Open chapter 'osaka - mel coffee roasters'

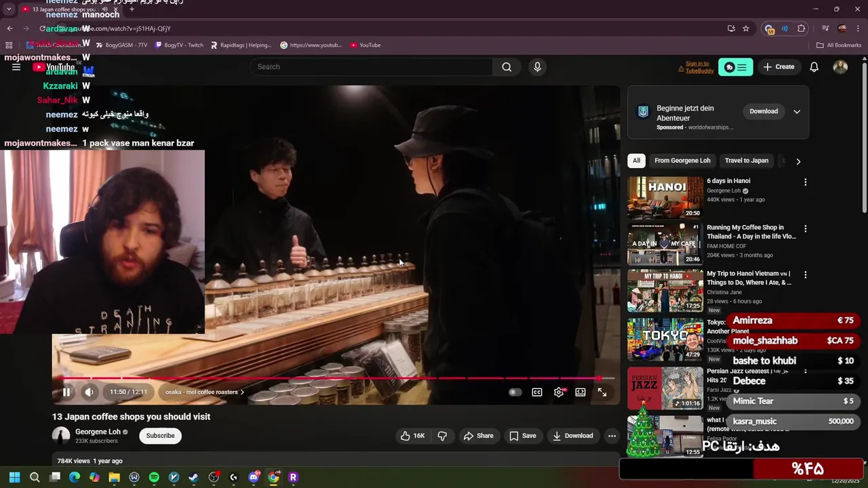coord(204,392)
